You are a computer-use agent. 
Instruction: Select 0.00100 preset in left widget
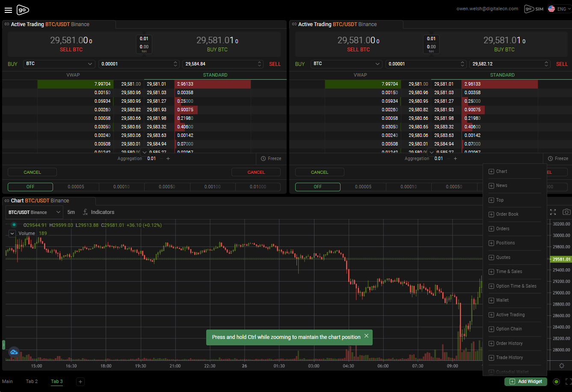[x=213, y=187]
